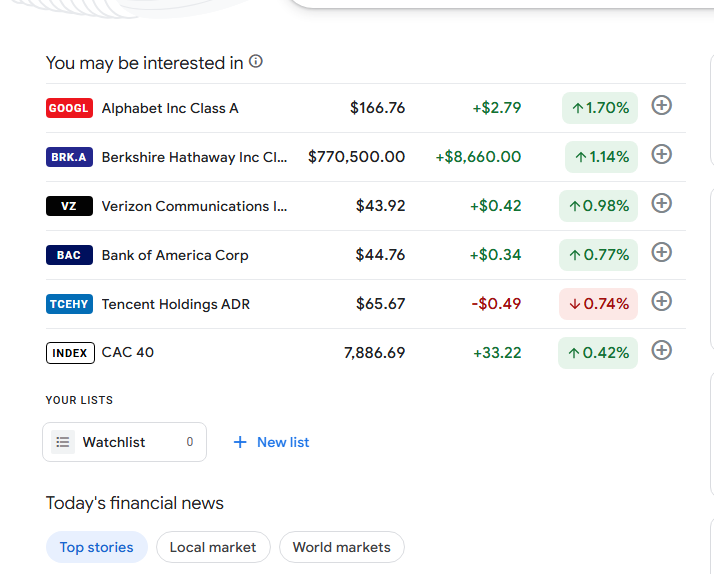
Task: Click the BAC ticker badge
Action: coord(69,255)
